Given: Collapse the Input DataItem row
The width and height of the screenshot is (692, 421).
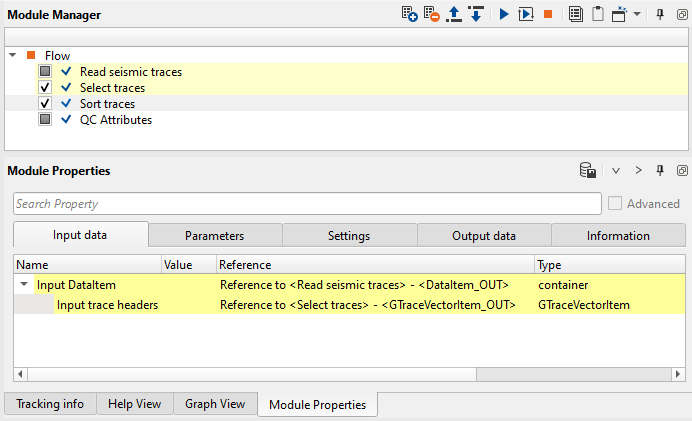Looking at the screenshot, I should pos(24,285).
